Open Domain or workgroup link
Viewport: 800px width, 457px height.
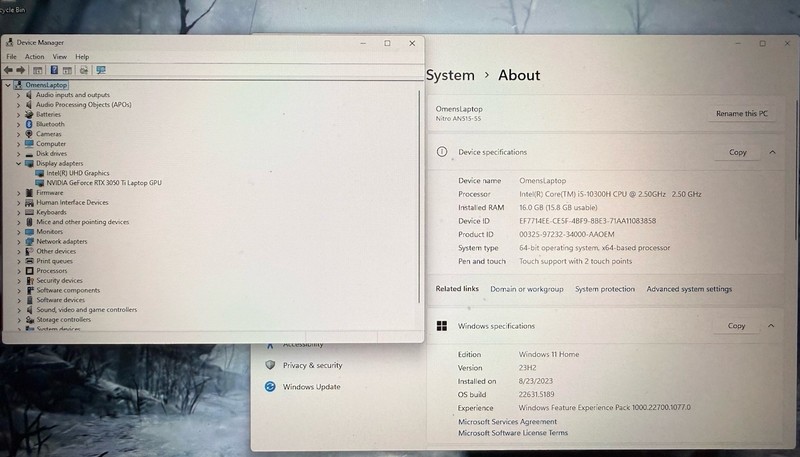tap(527, 289)
